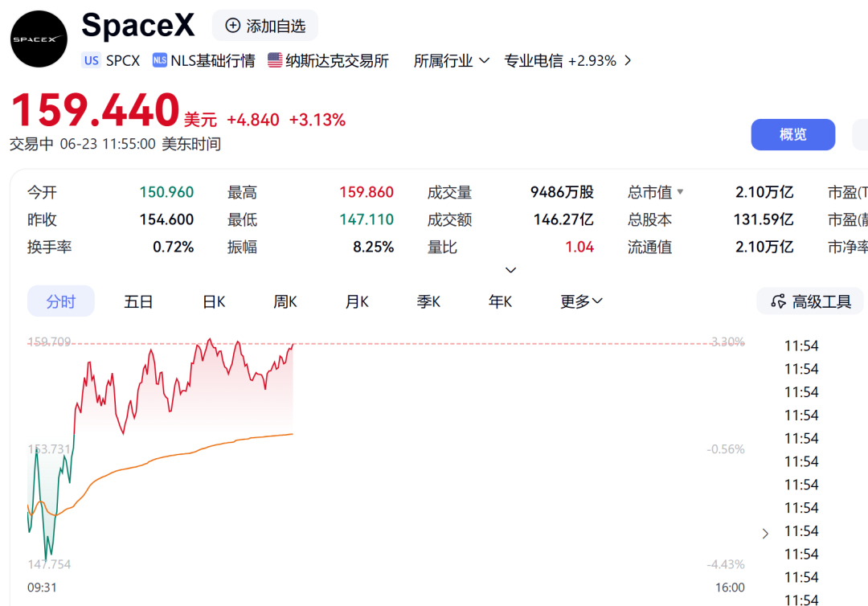Collapse the trades panel with the right chevron

point(765,534)
